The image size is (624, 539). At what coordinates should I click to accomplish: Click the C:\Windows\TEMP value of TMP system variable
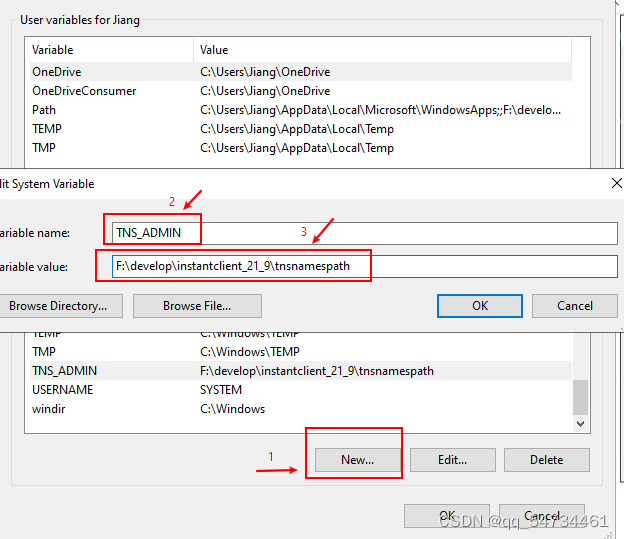250,352
